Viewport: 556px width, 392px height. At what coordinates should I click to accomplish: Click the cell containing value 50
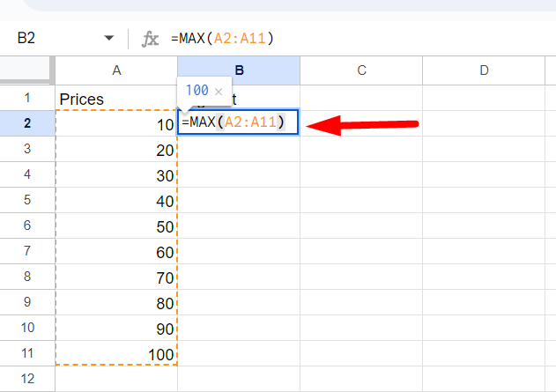[116, 226]
